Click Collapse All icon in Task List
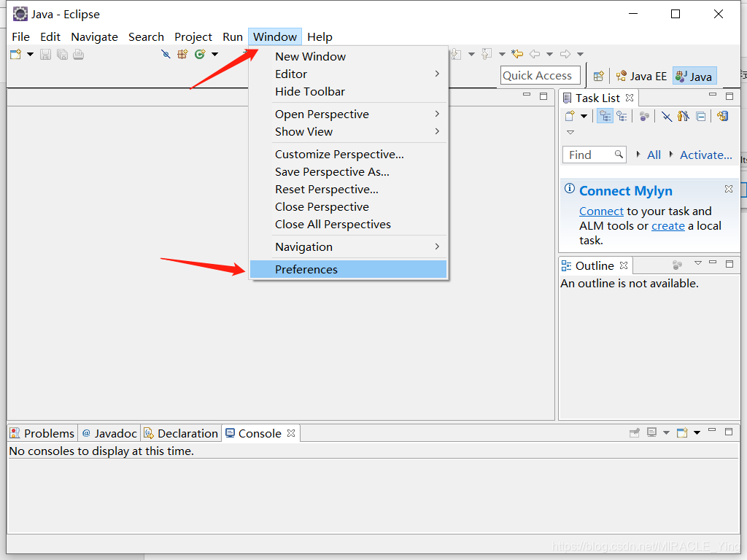Viewport: 747px width, 560px height. [x=701, y=116]
